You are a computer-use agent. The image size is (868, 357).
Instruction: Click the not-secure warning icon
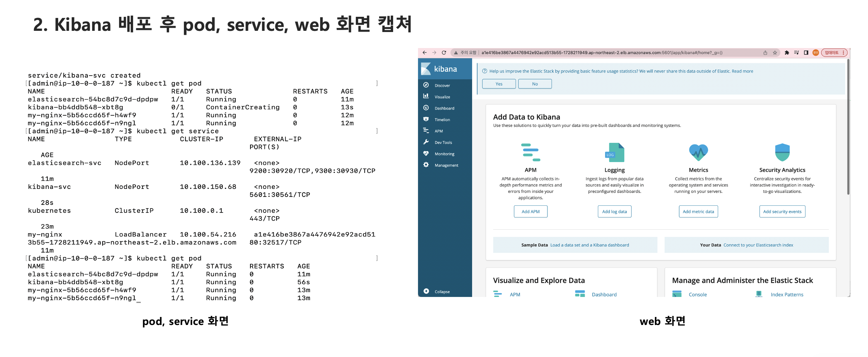[x=456, y=53]
